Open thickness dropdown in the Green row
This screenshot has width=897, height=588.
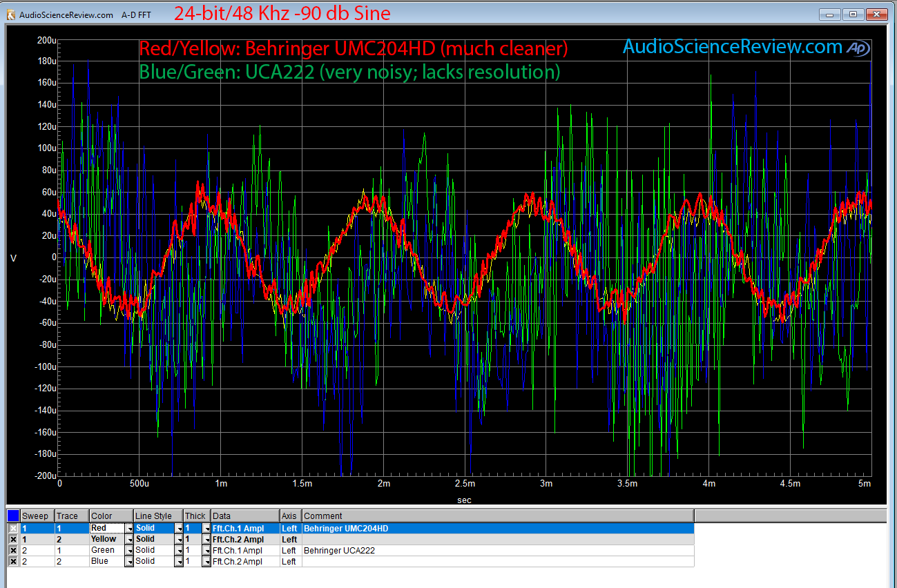(206, 550)
